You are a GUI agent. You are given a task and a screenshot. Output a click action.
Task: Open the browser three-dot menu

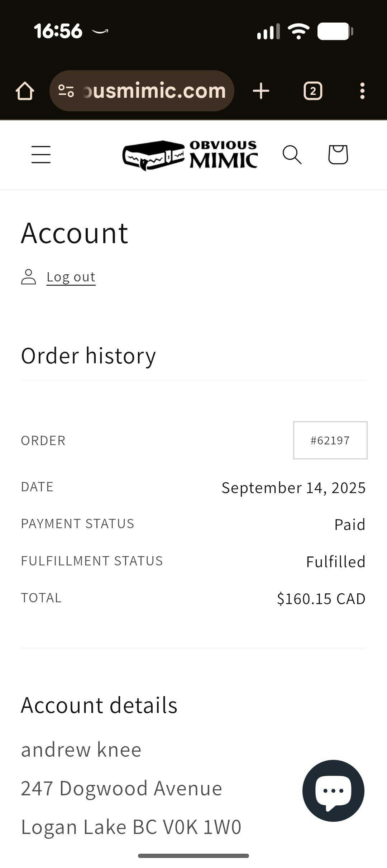pyautogui.click(x=362, y=91)
